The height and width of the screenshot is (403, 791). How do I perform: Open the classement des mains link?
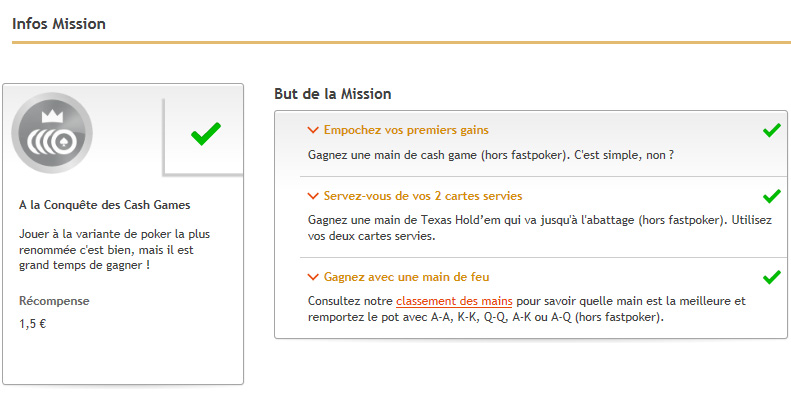tap(454, 302)
